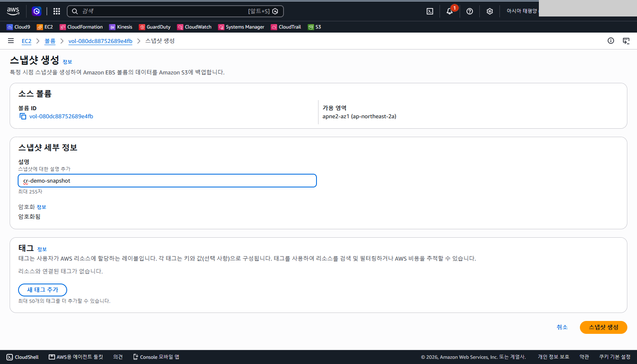Open the CloudTrail bookmark
637x364 pixels.
click(286, 27)
